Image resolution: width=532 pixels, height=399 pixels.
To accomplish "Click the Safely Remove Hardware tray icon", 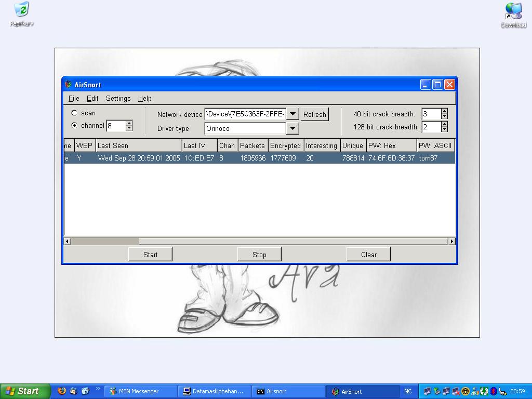I will point(436,391).
